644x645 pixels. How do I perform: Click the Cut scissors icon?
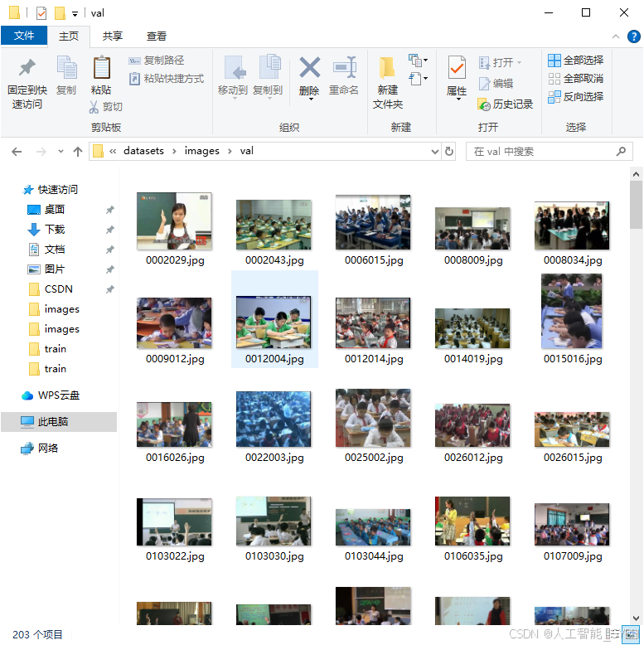pyautogui.click(x=94, y=108)
